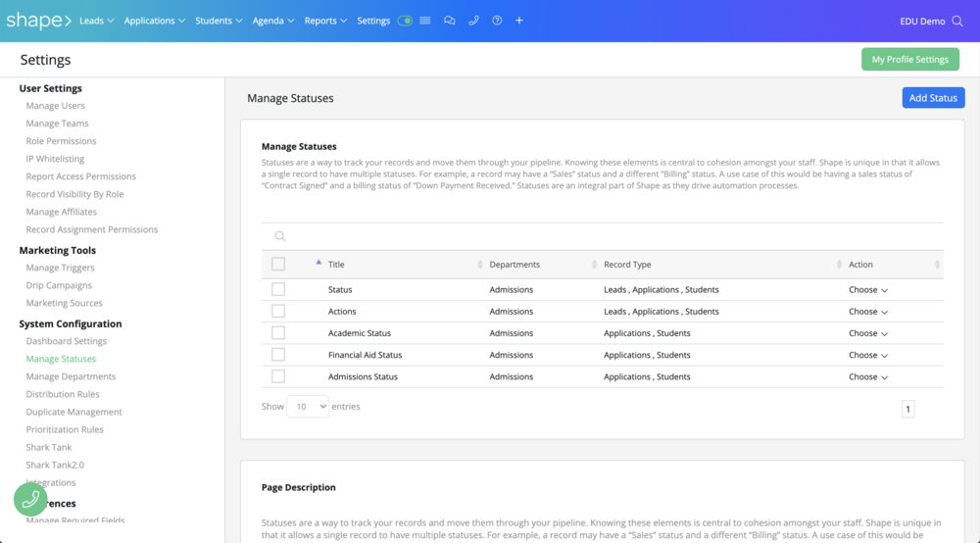Open the list view icon in top bar
Screen dimensions: 980x543
click(425, 21)
